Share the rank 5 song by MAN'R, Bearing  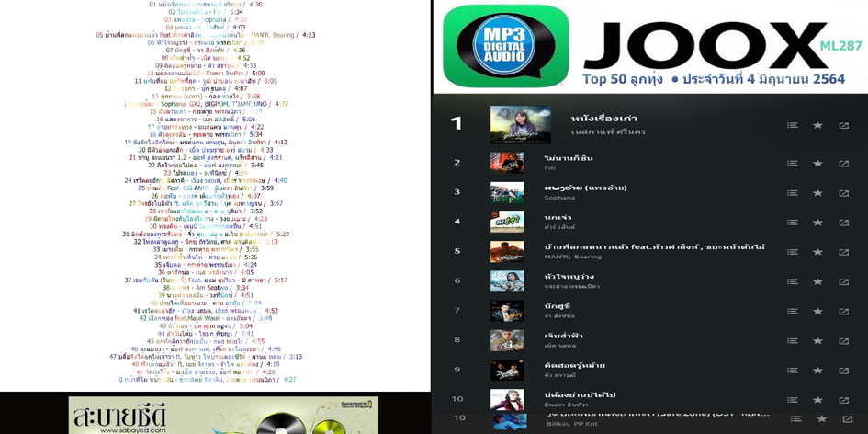843,252
